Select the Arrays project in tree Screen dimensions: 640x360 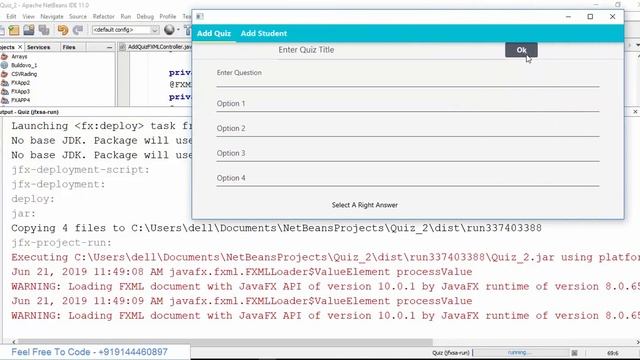click(x=19, y=57)
